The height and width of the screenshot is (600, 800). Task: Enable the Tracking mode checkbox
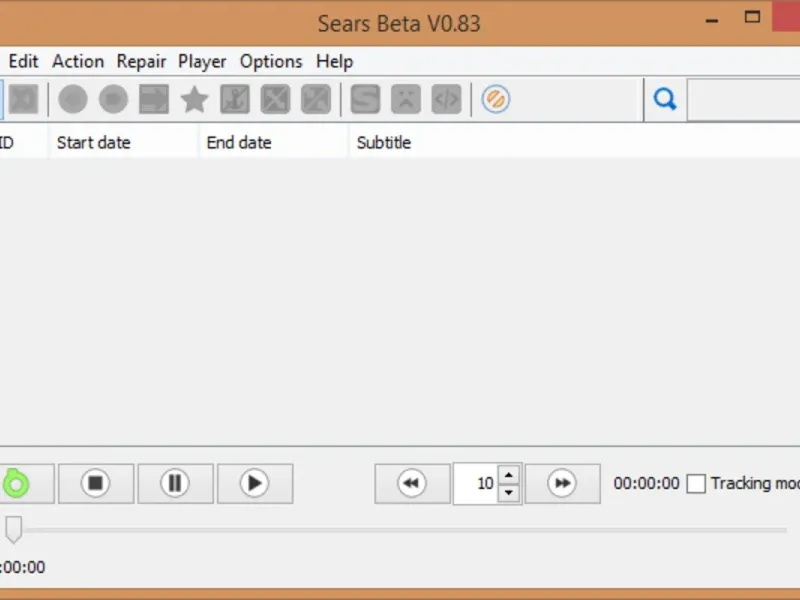point(696,484)
